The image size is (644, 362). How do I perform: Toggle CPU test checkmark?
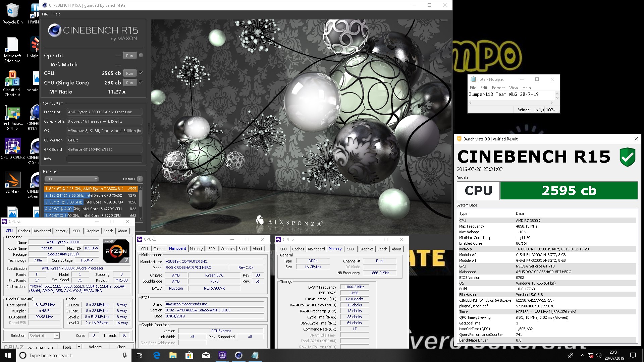tap(141, 73)
